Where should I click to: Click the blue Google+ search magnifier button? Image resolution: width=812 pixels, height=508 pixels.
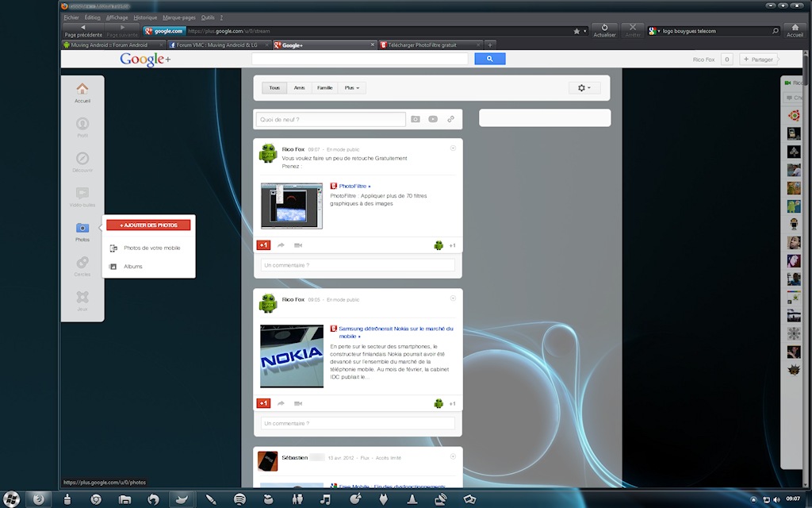(490, 59)
